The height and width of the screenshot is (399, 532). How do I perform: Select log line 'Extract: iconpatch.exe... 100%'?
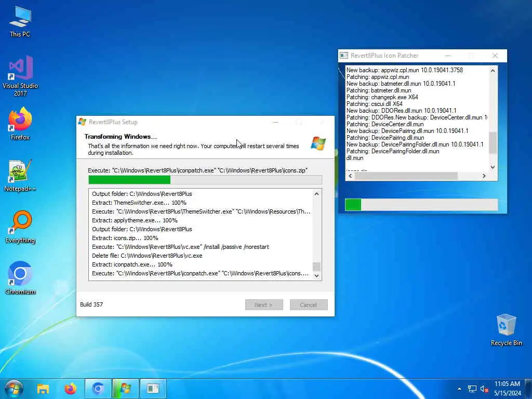132,264
